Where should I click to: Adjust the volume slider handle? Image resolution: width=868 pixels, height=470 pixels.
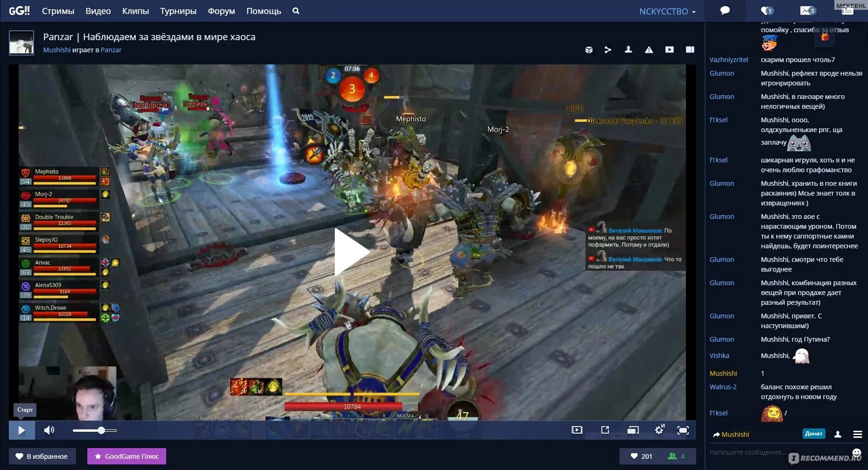click(x=101, y=430)
